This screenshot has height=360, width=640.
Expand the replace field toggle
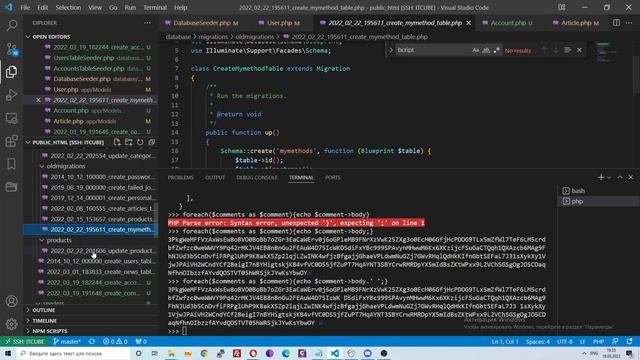coord(391,50)
